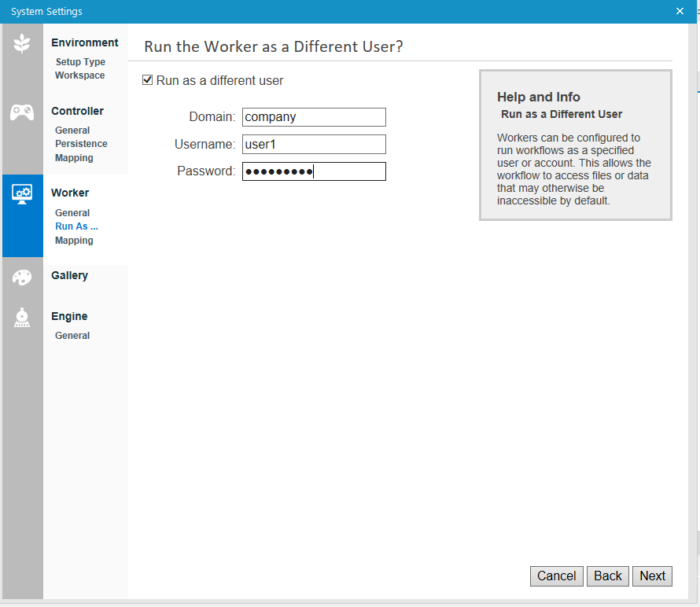Click the Worker monitor gears icon
The height and width of the screenshot is (607, 700).
coord(22,194)
